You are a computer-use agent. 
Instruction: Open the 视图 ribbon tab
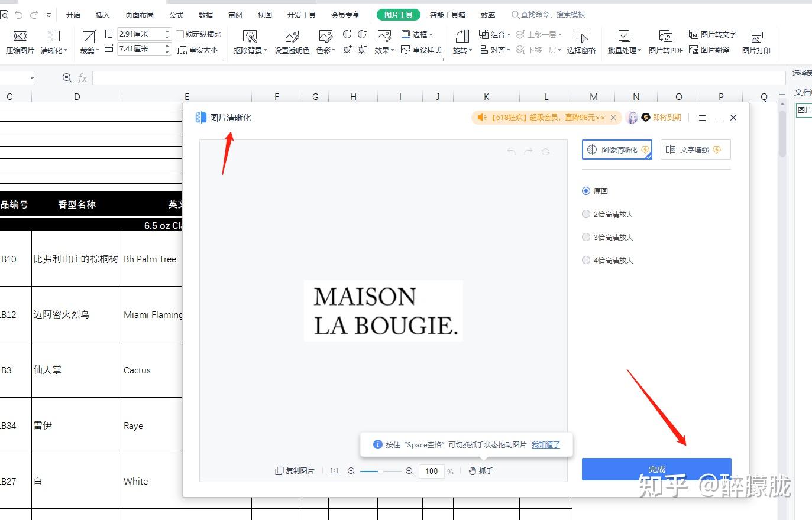click(x=265, y=15)
